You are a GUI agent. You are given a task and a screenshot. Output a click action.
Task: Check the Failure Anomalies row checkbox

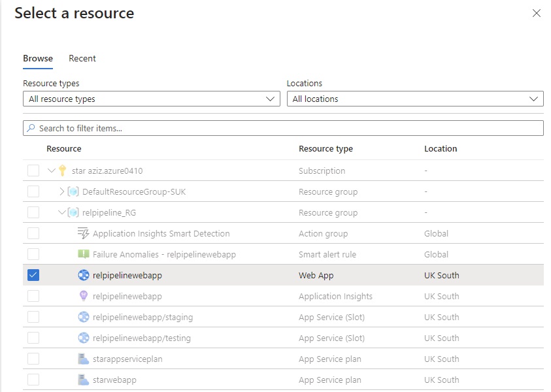33,254
